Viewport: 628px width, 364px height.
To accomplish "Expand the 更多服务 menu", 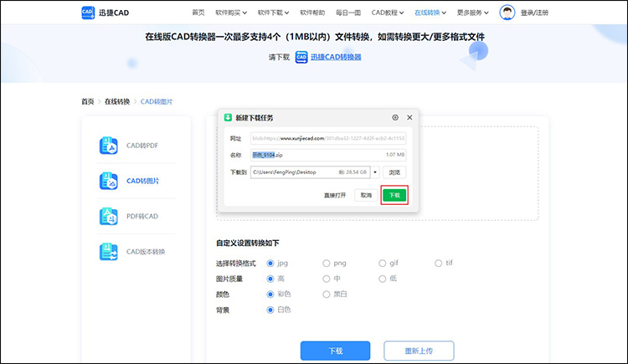I will [x=472, y=13].
